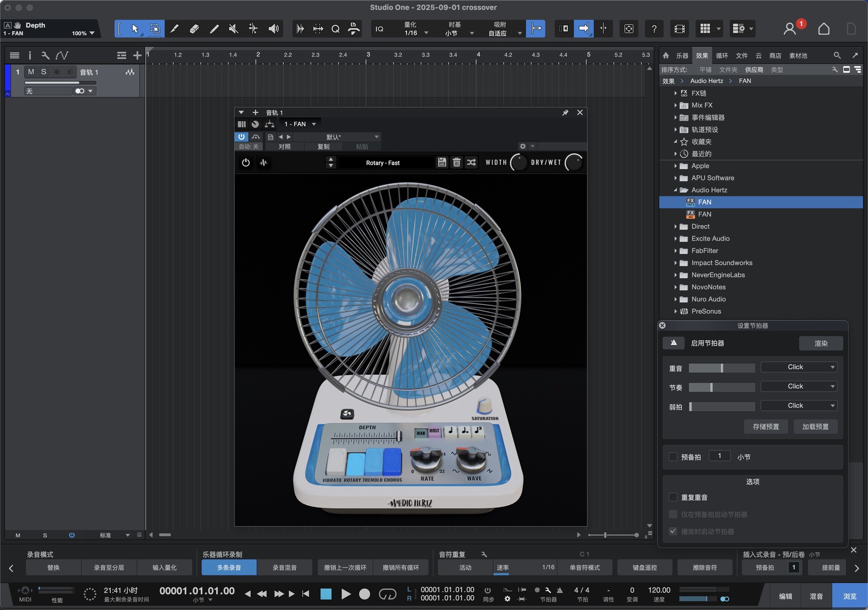Toggle FAN internal bypass power icon
The height and width of the screenshot is (610, 868).
(x=245, y=162)
